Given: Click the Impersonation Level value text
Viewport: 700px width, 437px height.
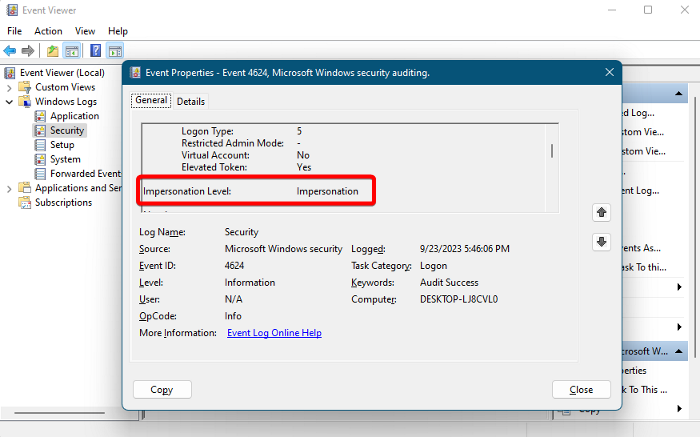Looking at the screenshot, I should pyautogui.click(x=327, y=191).
